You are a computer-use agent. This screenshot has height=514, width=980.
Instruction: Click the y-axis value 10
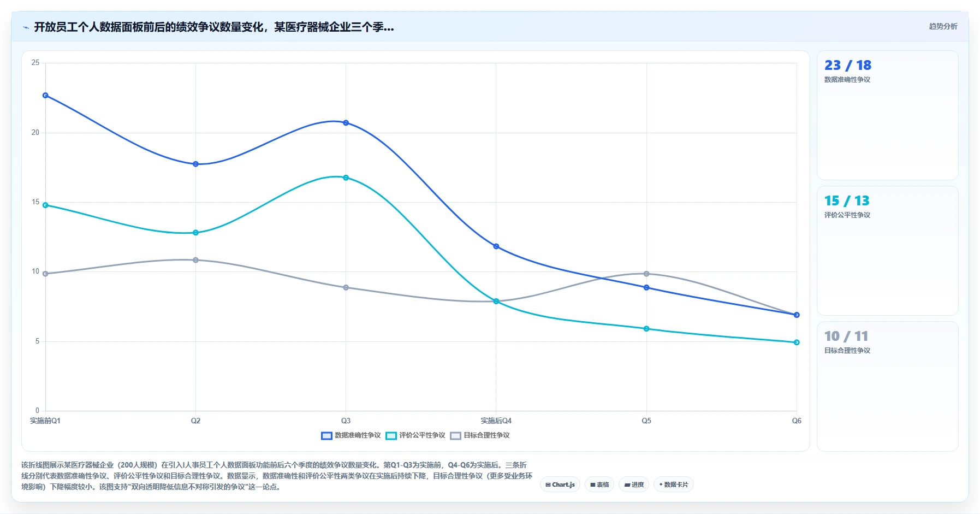35,271
